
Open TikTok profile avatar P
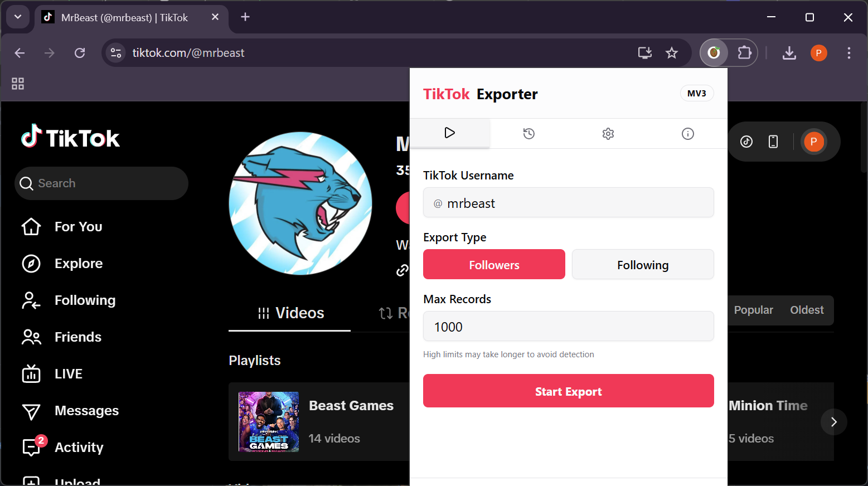point(813,142)
